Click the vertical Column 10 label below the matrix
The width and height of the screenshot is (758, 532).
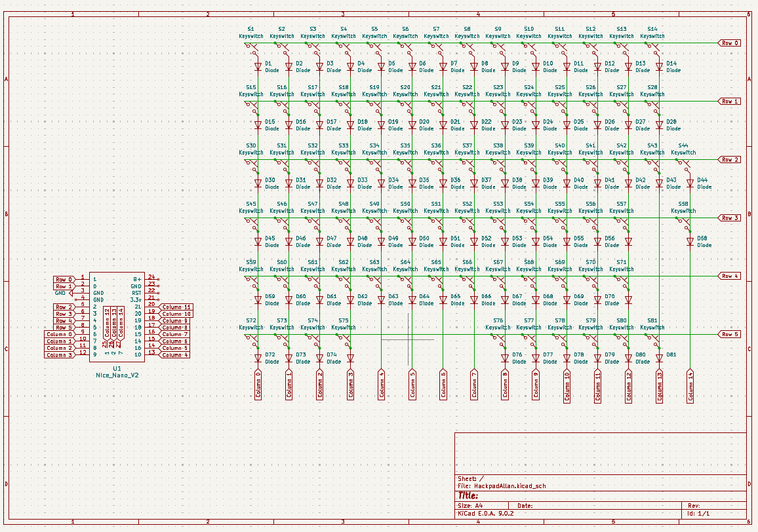tap(567, 386)
